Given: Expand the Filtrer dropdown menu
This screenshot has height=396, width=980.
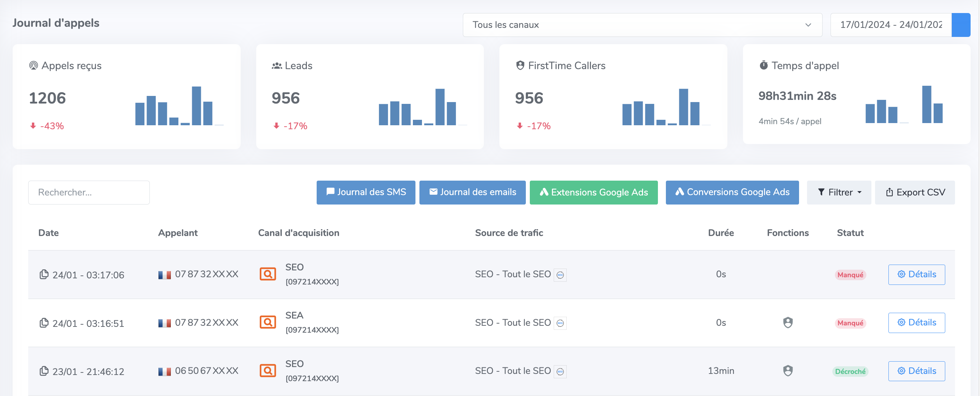Looking at the screenshot, I should click(x=839, y=193).
